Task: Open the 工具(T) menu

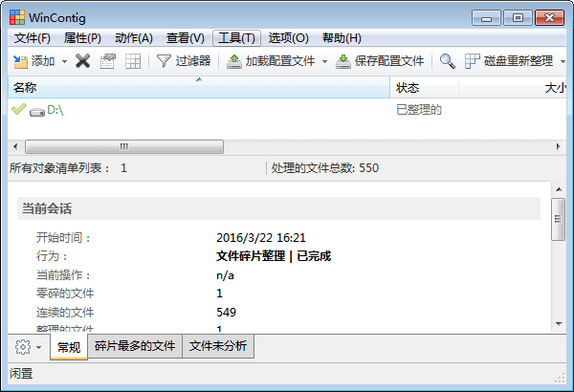Action: pos(236,38)
